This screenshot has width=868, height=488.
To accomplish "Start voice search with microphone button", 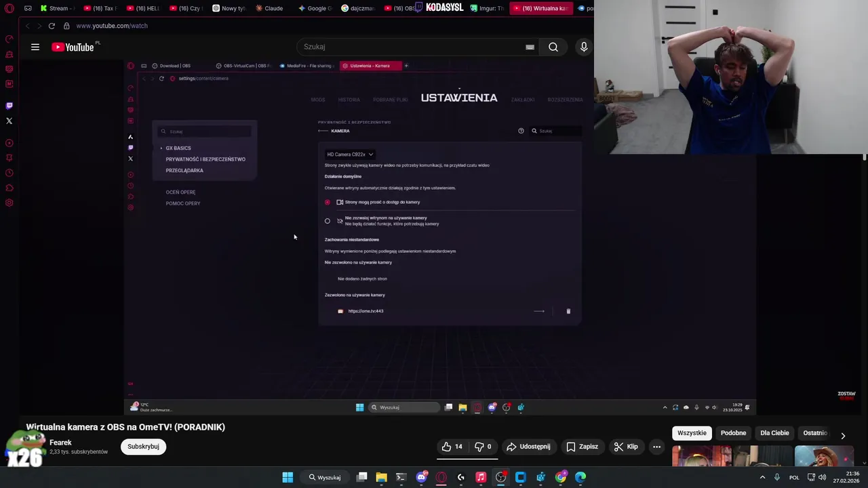I will click(x=584, y=47).
